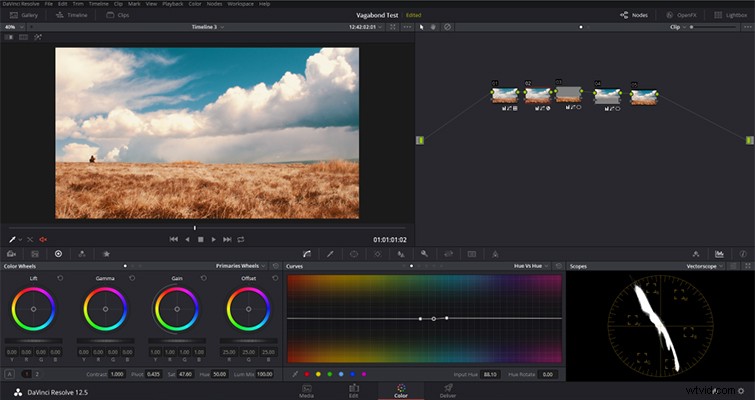Select the Qualifier eyedropper palette icon
This screenshot has height=400, width=755.
tap(330, 254)
